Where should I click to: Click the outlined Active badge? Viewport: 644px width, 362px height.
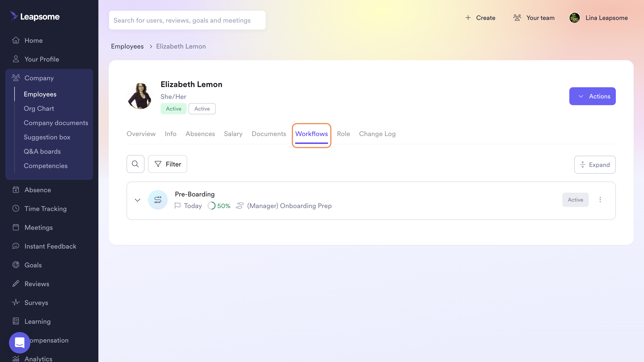(202, 109)
